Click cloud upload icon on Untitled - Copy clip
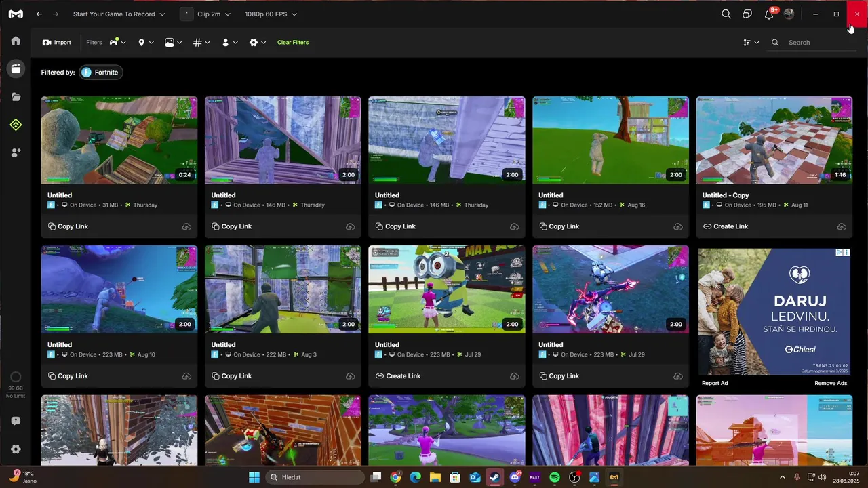The image size is (868, 488). click(842, 226)
